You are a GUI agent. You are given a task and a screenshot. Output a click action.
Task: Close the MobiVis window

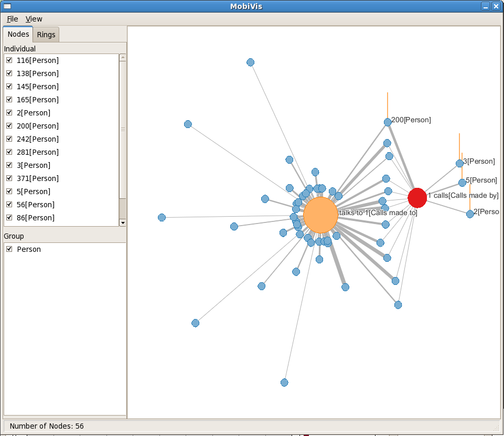[496, 6]
